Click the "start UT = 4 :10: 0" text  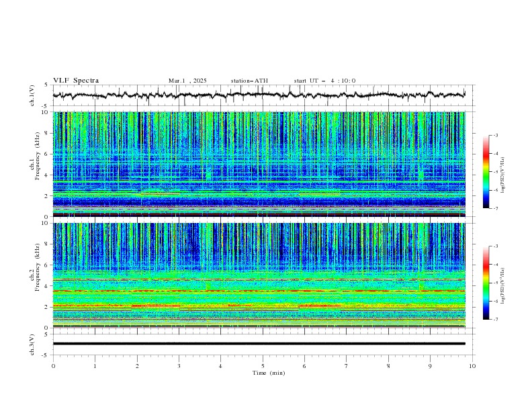point(324,81)
